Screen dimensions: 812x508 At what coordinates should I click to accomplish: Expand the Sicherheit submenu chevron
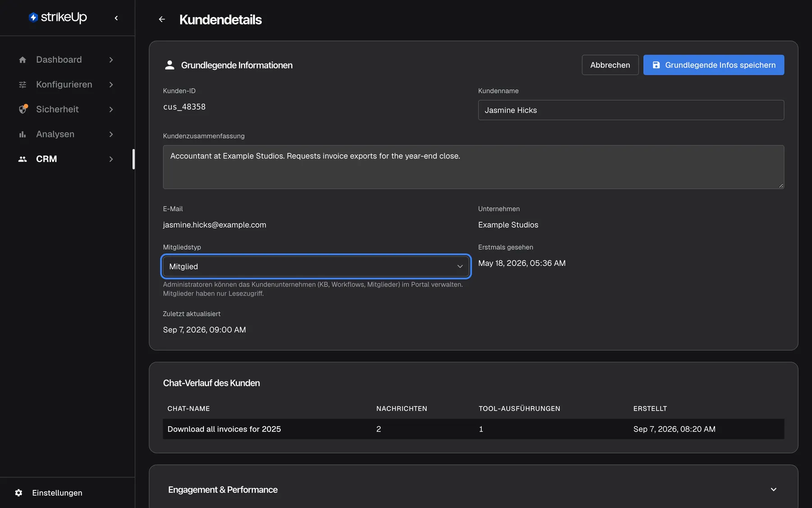[x=111, y=109]
